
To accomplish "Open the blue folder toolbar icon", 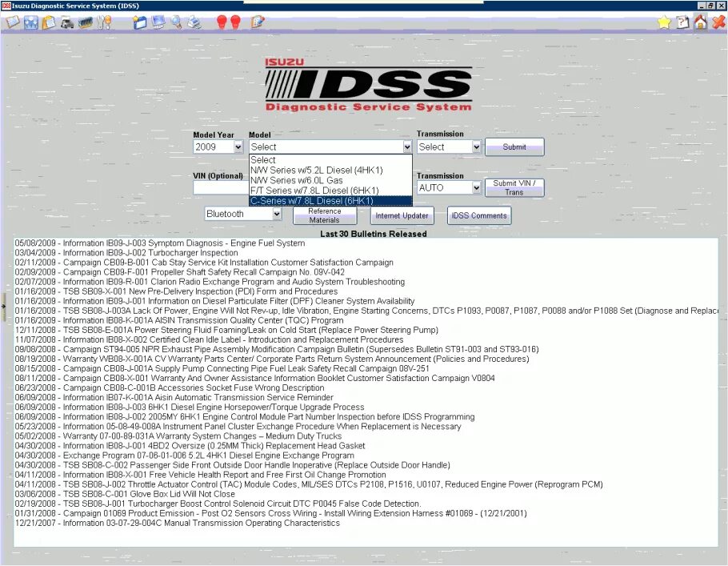I will click(x=140, y=22).
